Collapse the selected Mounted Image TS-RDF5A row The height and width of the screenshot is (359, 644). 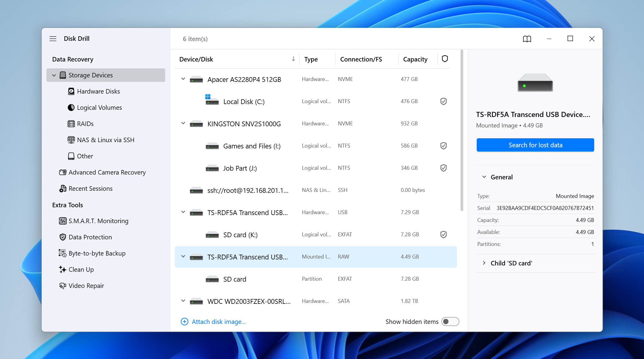point(183,256)
